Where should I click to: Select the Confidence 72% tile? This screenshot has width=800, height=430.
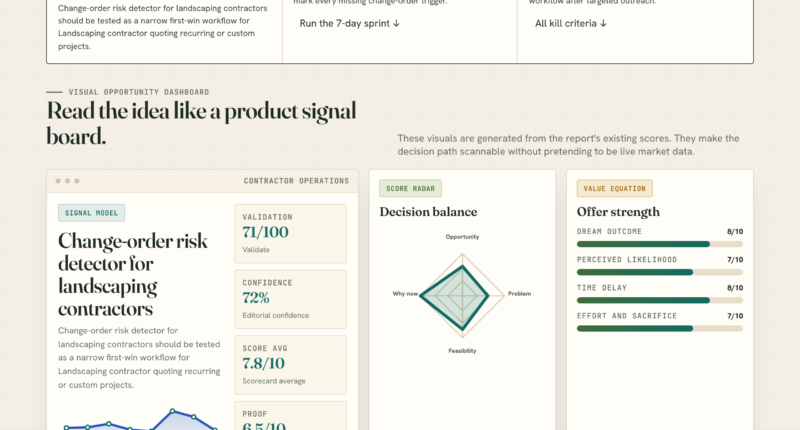tap(290, 299)
